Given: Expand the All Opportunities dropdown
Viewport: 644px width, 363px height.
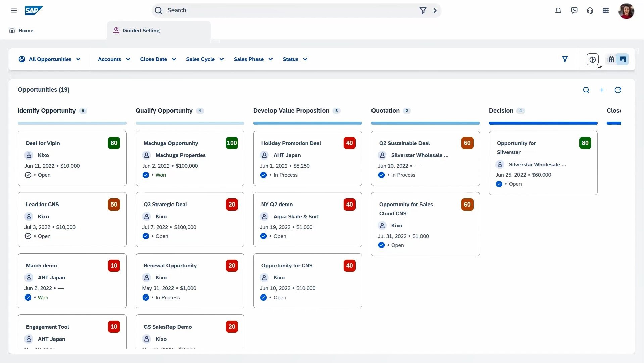Looking at the screenshot, I should [x=50, y=59].
